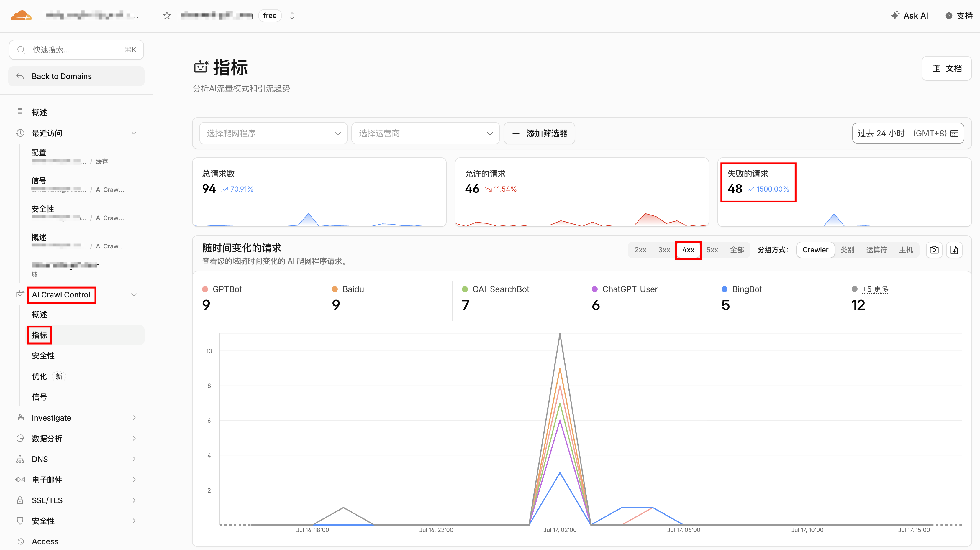980x550 pixels.
Task: Click the Cloudflare cloud logo
Action: pyautogui.click(x=21, y=16)
